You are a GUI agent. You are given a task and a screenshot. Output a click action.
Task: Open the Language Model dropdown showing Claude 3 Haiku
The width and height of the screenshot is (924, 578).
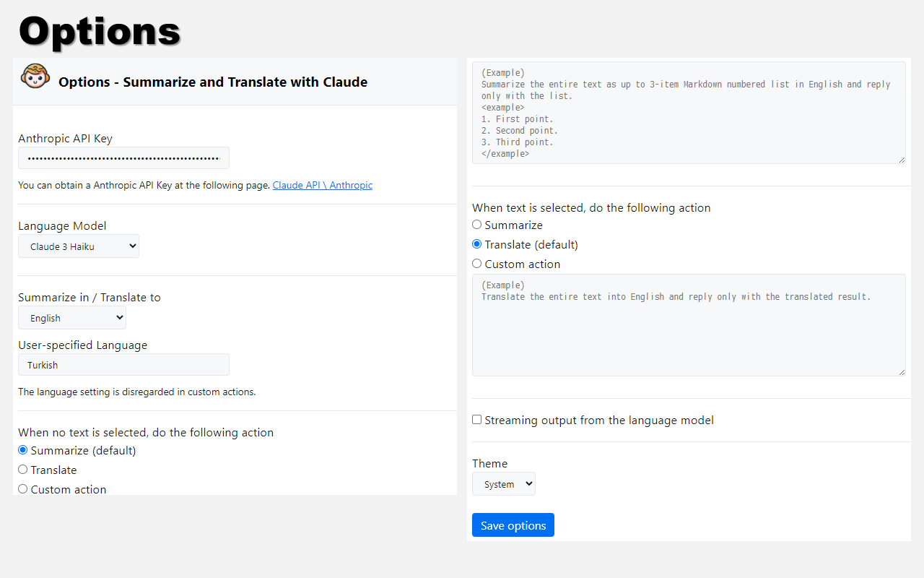point(79,246)
